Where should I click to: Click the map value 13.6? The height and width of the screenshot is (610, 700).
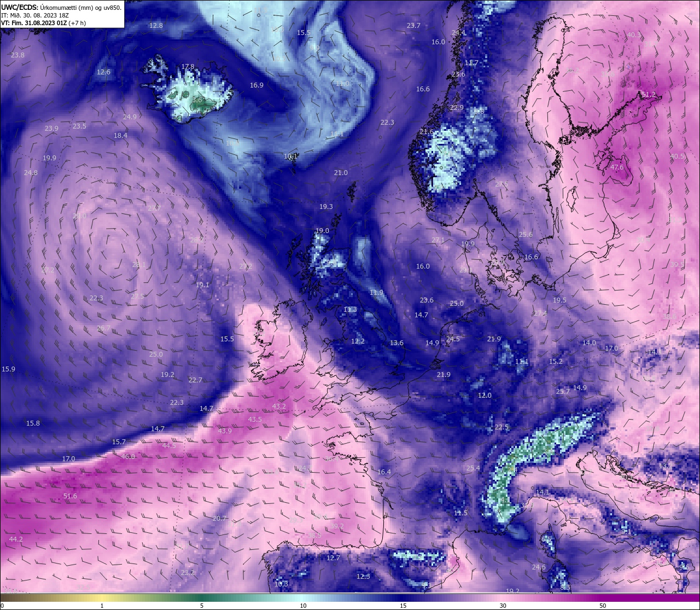click(396, 343)
